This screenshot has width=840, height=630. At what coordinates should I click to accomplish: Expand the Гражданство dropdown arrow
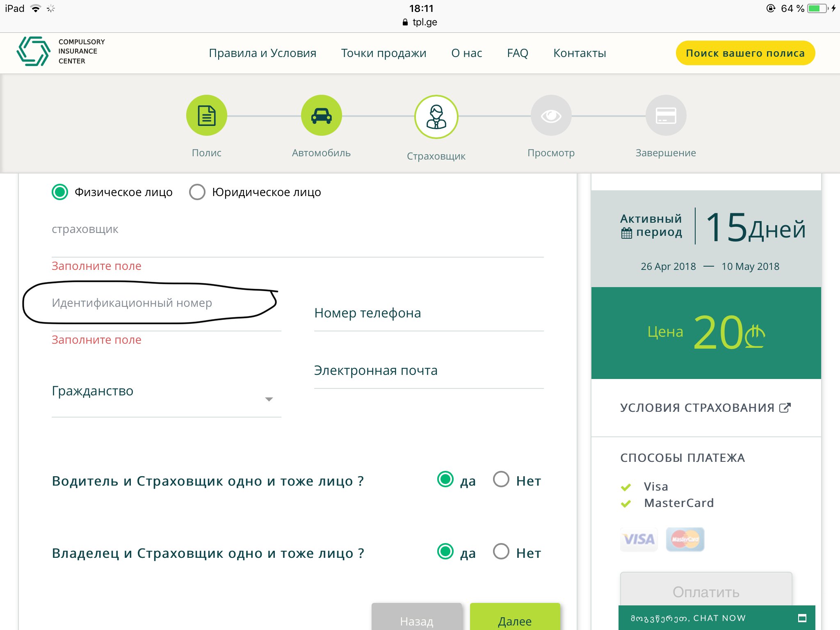pos(269,399)
